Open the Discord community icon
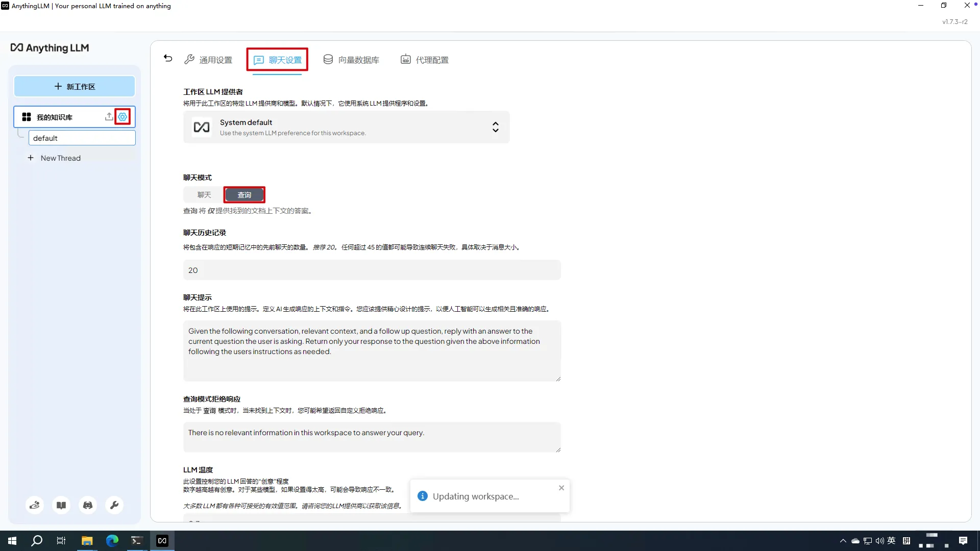Viewport: 980px width, 551px height. click(x=88, y=505)
